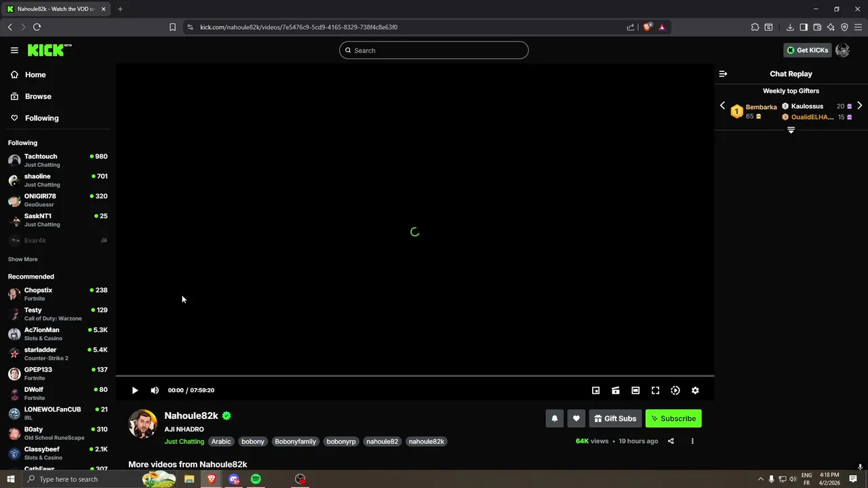Follow Nahoule82k with the heart button
The width and height of the screenshot is (868, 488).
point(576,419)
